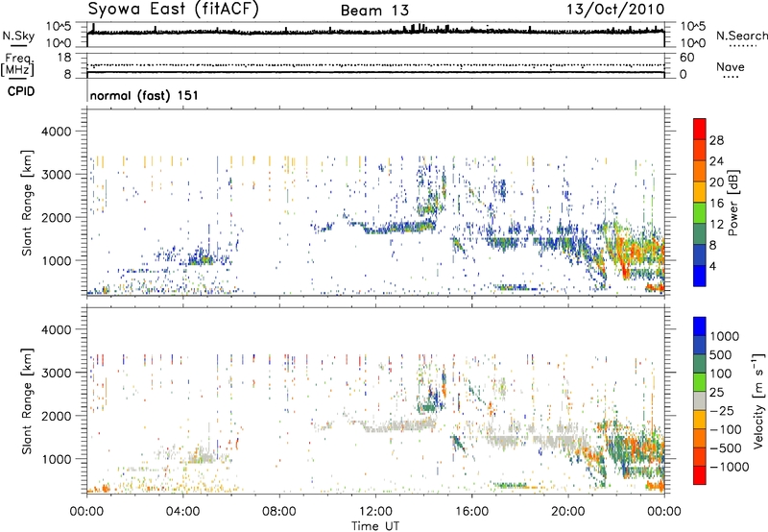Click the "04:00" time axis label
The width and height of the screenshot is (768, 532).
182,512
